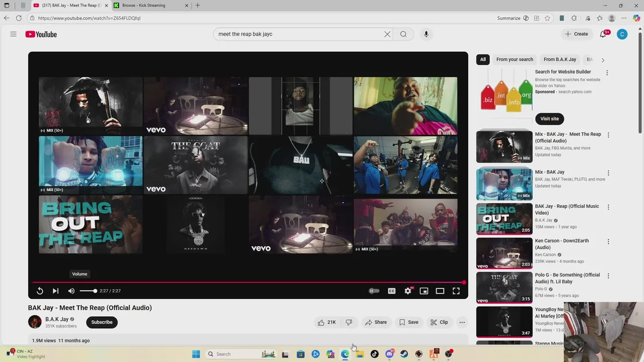
Task: Open Steam from the taskbar
Action: [x=404, y=354]
